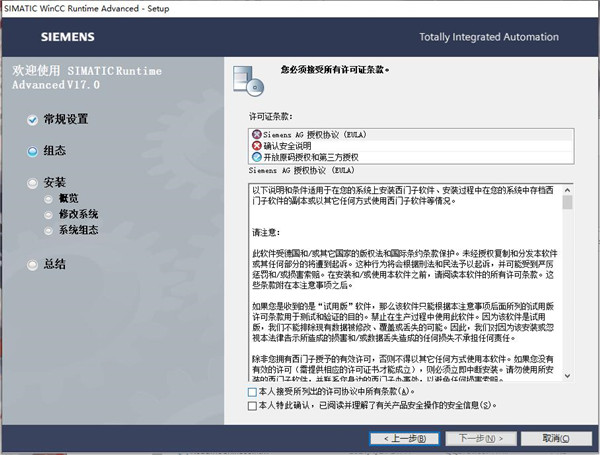This screenshot has height=455, width=600.
Task: Select 开放原码授权和第三方授权 list entry
Action: click(x=411, y=157)
